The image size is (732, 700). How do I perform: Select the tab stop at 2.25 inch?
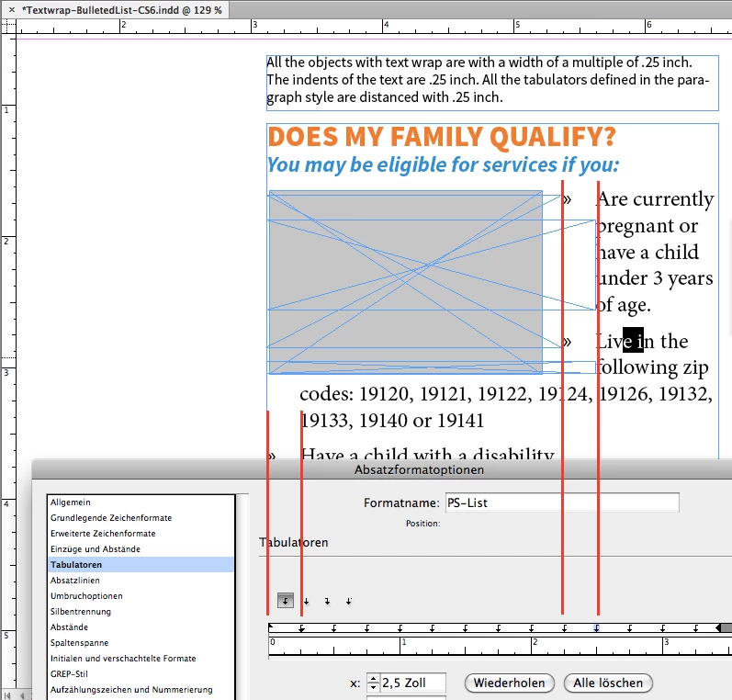click(x=565, y=628)
